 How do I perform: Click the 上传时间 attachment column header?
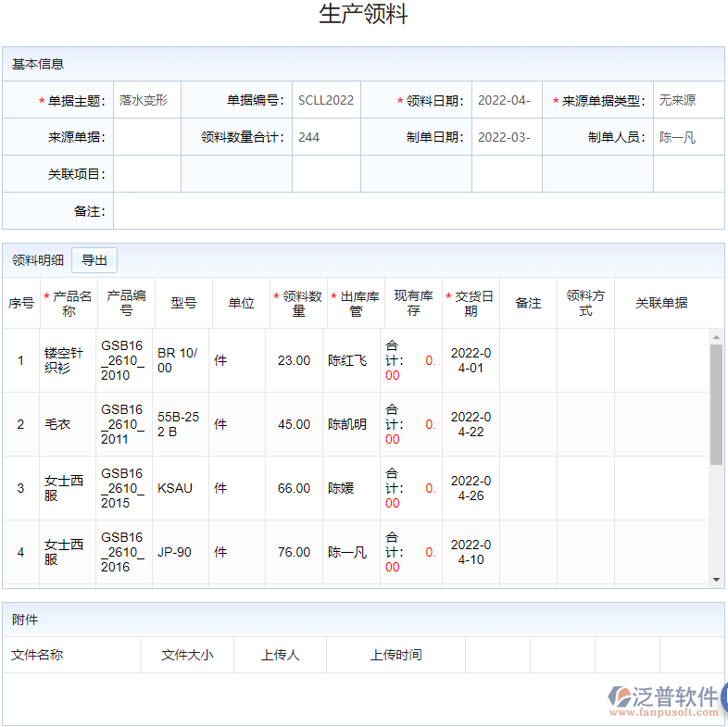pos(396,655)
